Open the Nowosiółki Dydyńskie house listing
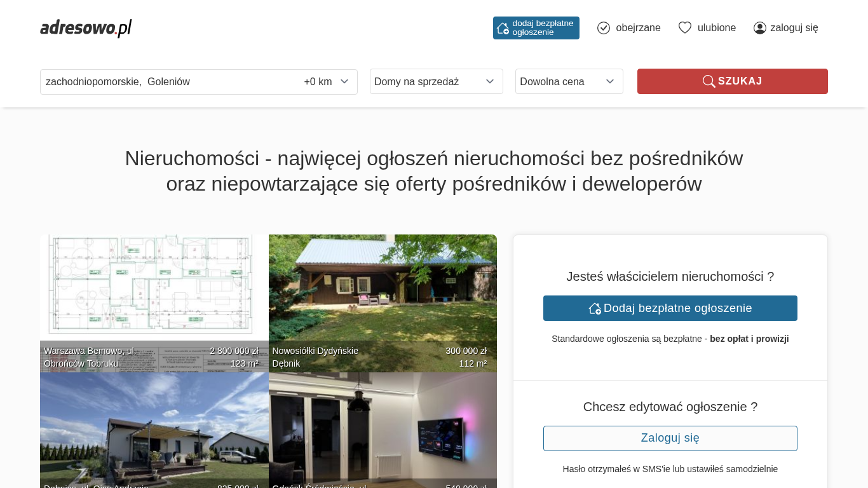The image size is (868, 488). 383,292
